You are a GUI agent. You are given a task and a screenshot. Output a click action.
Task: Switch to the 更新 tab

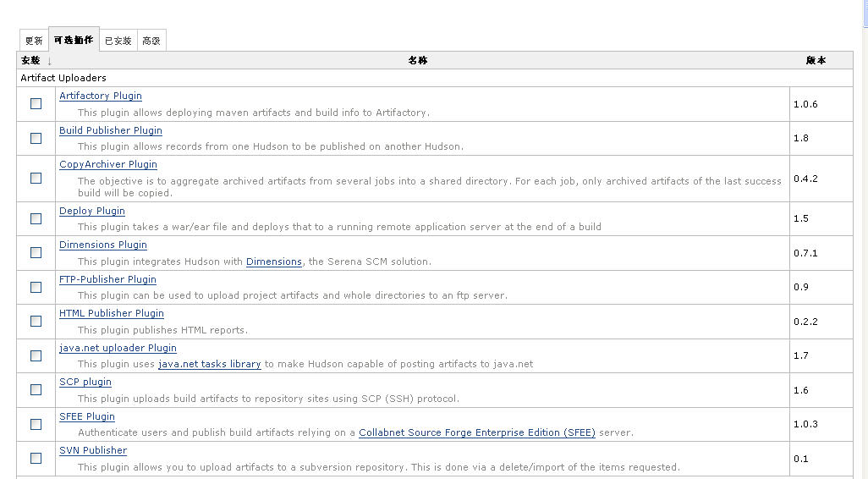point(34,41)
